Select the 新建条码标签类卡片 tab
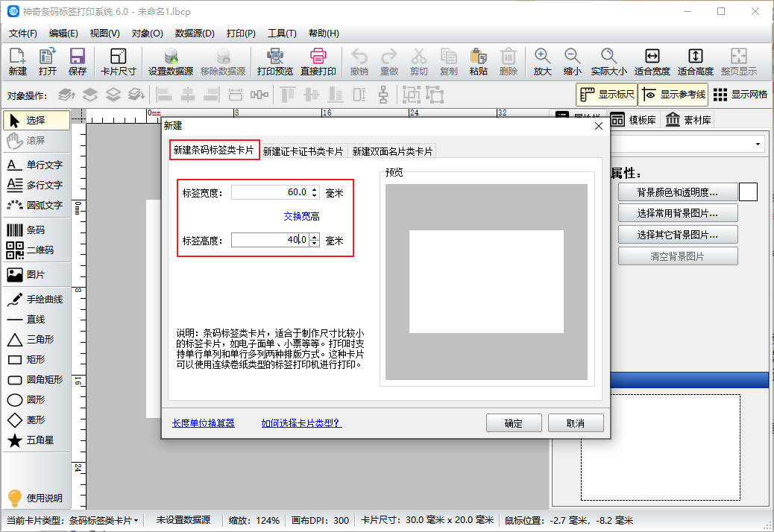The image size is (774, 532). [214, 150]
